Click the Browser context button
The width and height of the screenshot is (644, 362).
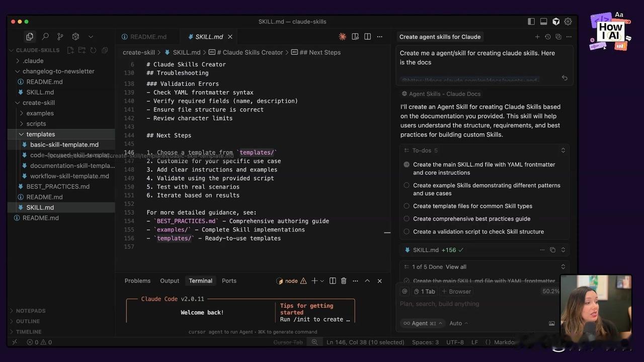(456, 292)
